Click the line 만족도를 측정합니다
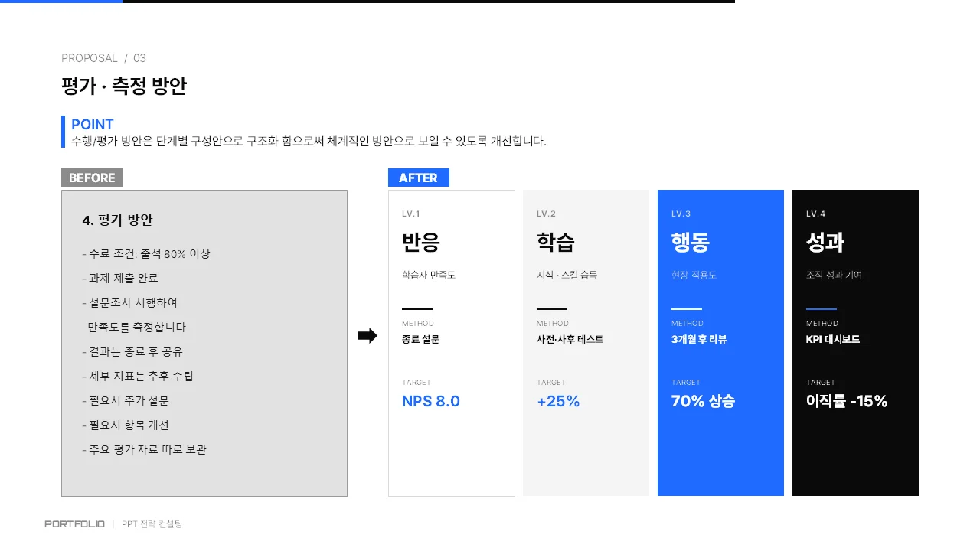The width and height of the screenshot is (980, 551). pos(137,328)
